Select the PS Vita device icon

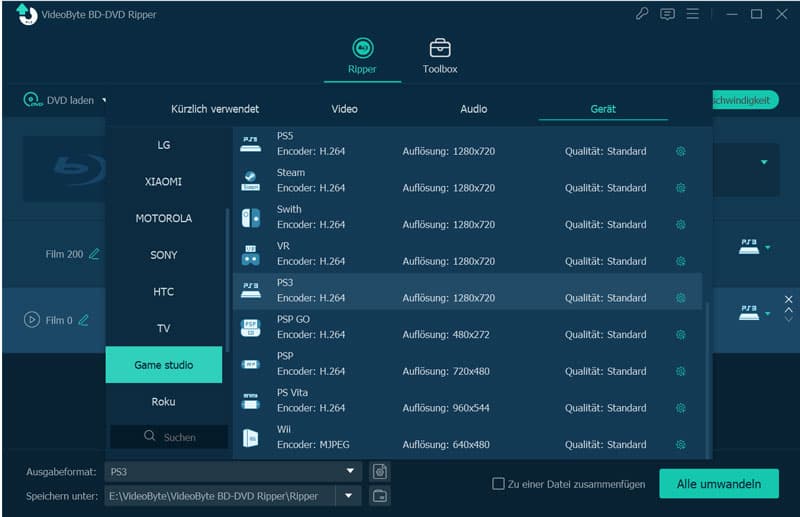click(251, 401)
